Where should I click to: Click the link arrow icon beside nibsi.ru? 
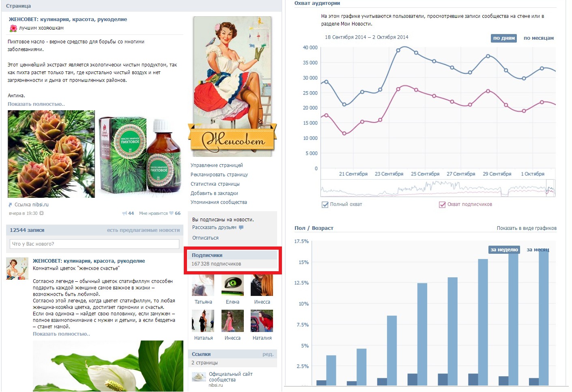tap(10, 205)
